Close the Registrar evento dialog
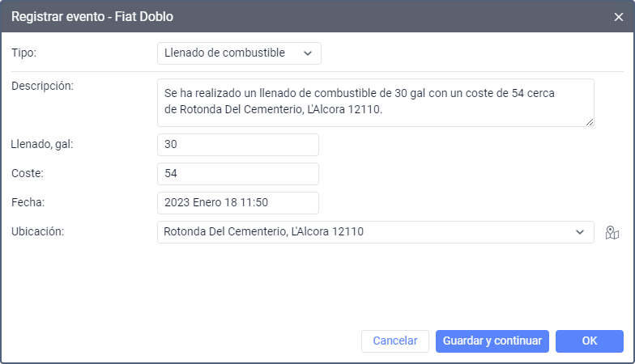The height and width of the screenshot is (364, 635). tap(619, 16)
